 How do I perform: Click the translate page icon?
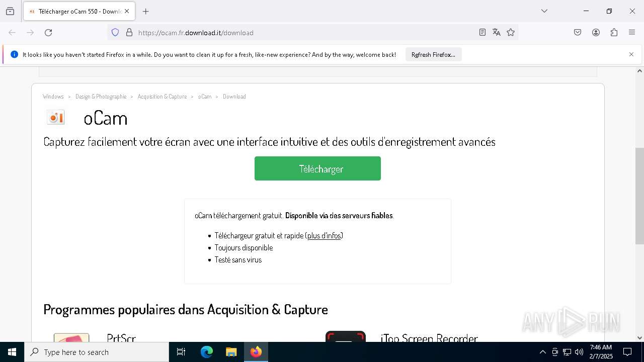(497, 33)
